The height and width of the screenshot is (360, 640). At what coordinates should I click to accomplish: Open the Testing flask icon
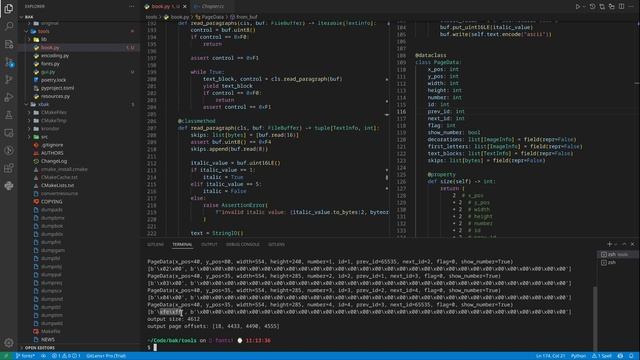pos(9,115)
